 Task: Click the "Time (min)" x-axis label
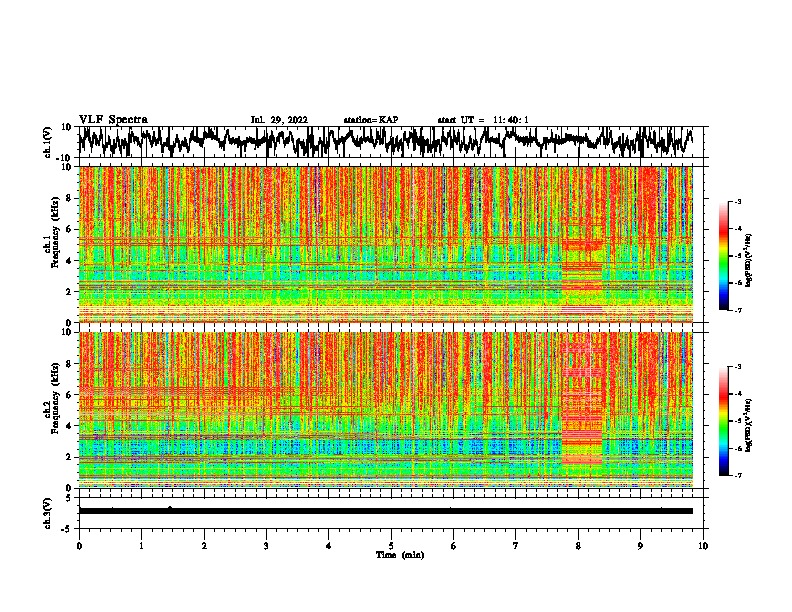click(400, 555)
